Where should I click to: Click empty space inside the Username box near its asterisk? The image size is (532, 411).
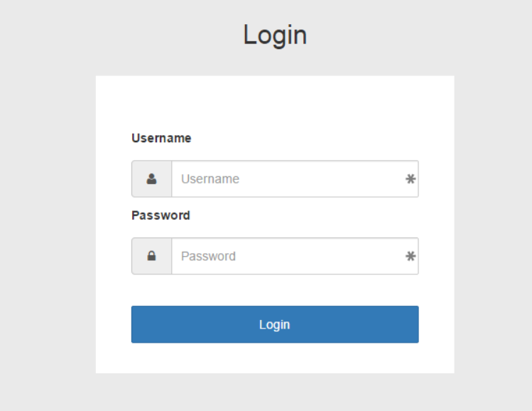[x=373, y=178]
